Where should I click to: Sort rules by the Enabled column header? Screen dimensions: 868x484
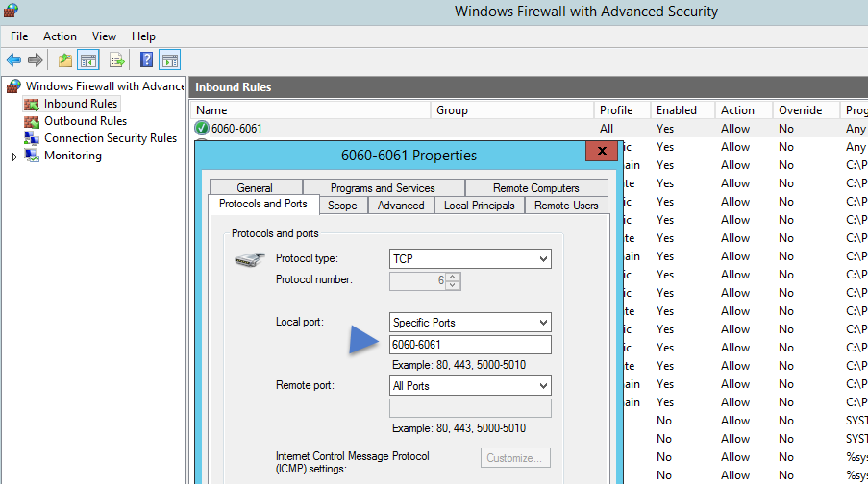(682, 110)
